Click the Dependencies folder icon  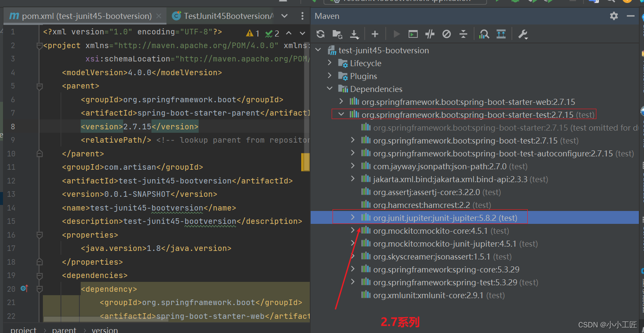click(343, 89)
